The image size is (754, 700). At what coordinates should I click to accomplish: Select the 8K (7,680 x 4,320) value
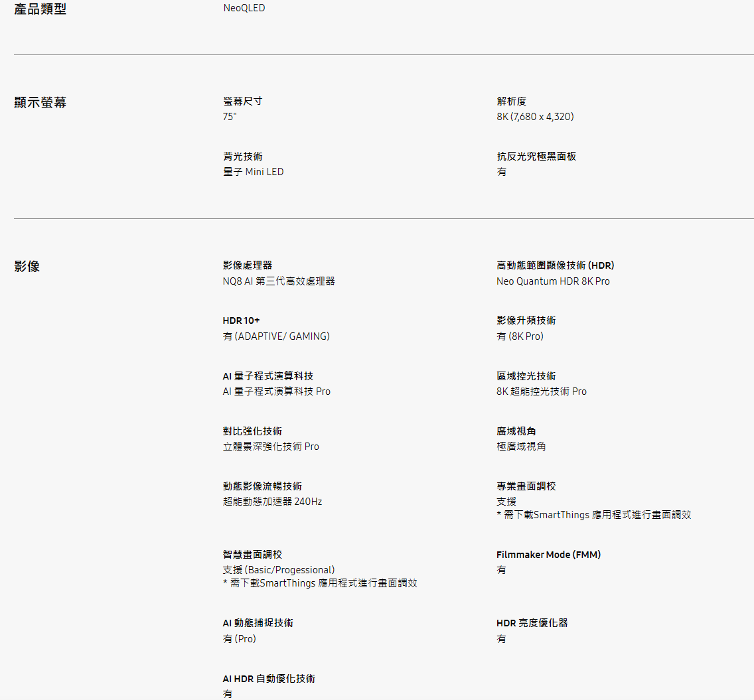(x=534, y=116)
